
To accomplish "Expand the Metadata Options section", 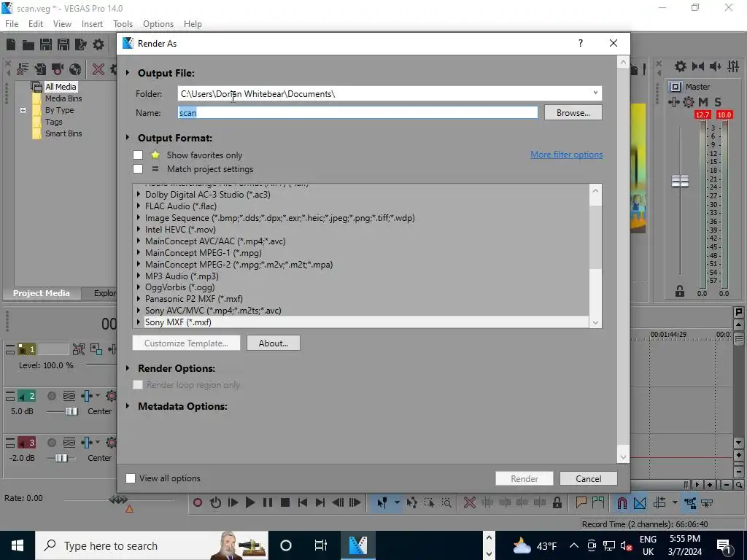I will 128,406.
